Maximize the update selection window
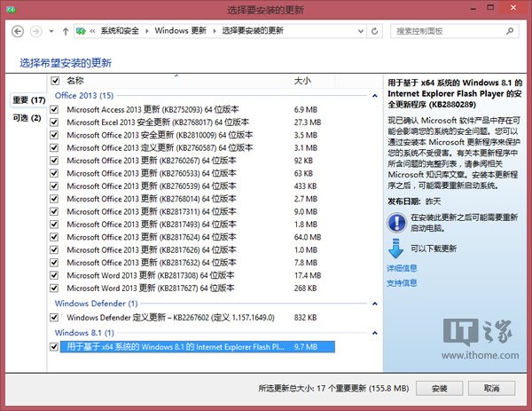 tap(490, 7)
